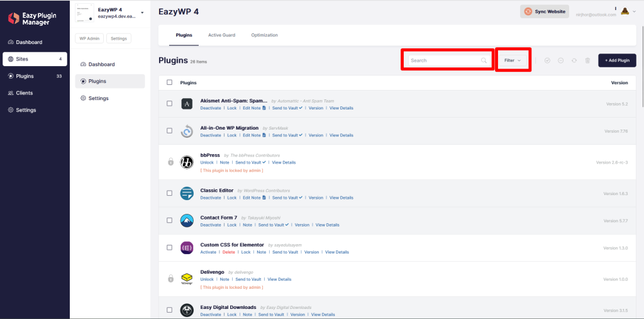Click the Contact Form 7 plugin icon
644x319 pixels.
pos(187,221)
